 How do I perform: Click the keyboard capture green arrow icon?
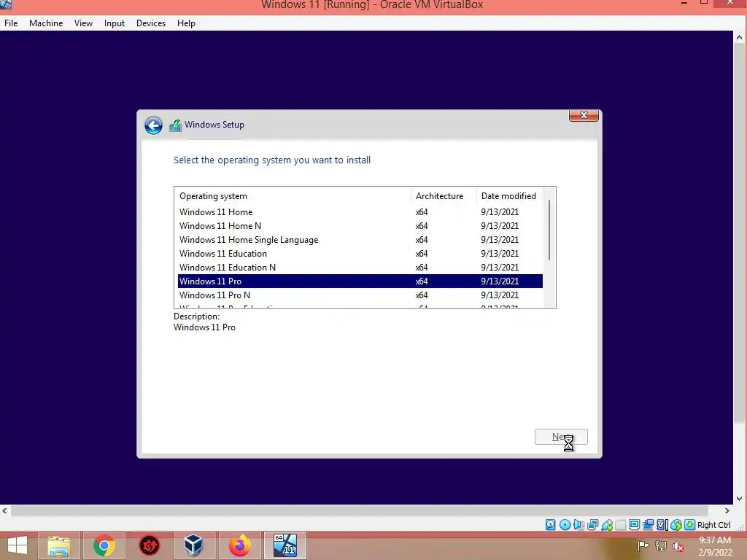[689, 525]
